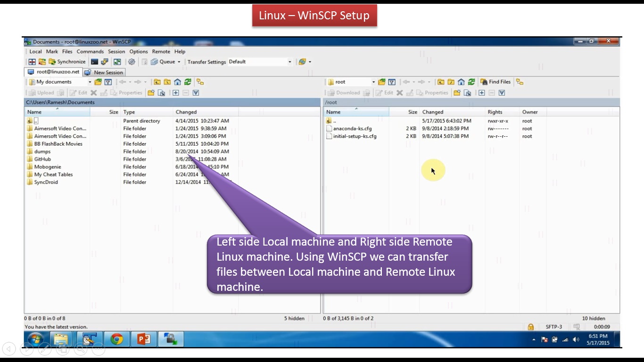Select the Mobogenie folder

coord(48,167)
